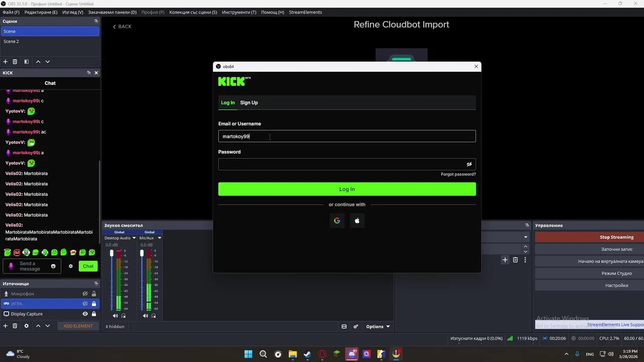
Task: Increase transition duration with up arrow
Action: tap(526, 246)
